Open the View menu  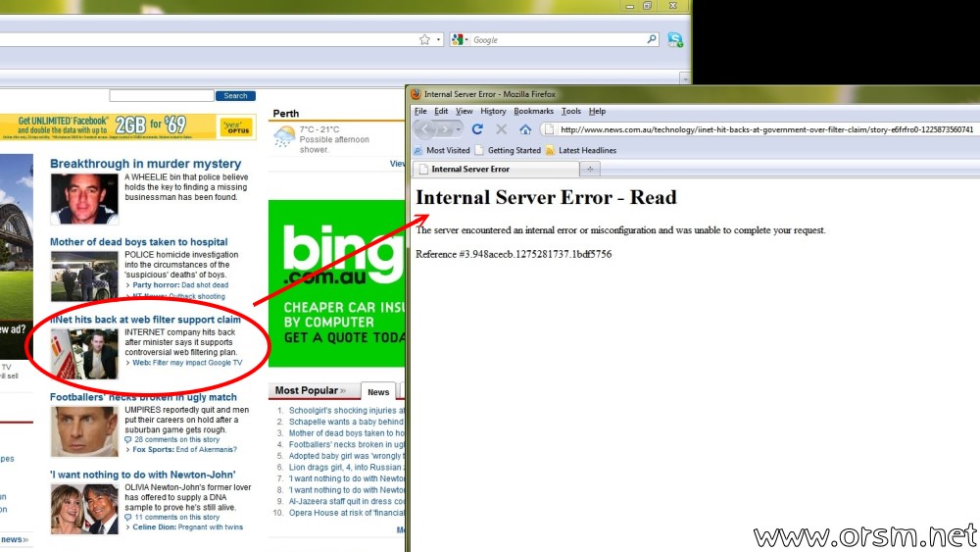pyautogui.click(x=464, y=111)
